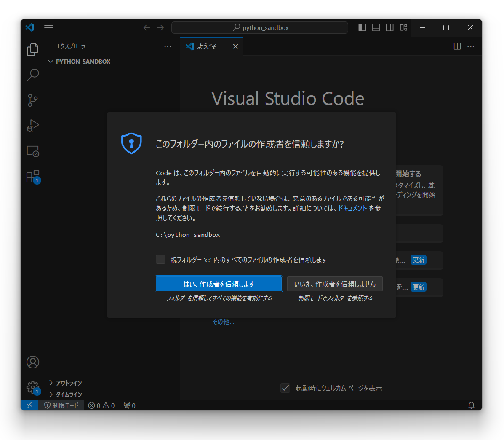504x440 pixels.
Task: Open the Explorer view in the activity bar
Action: (32, 49)
